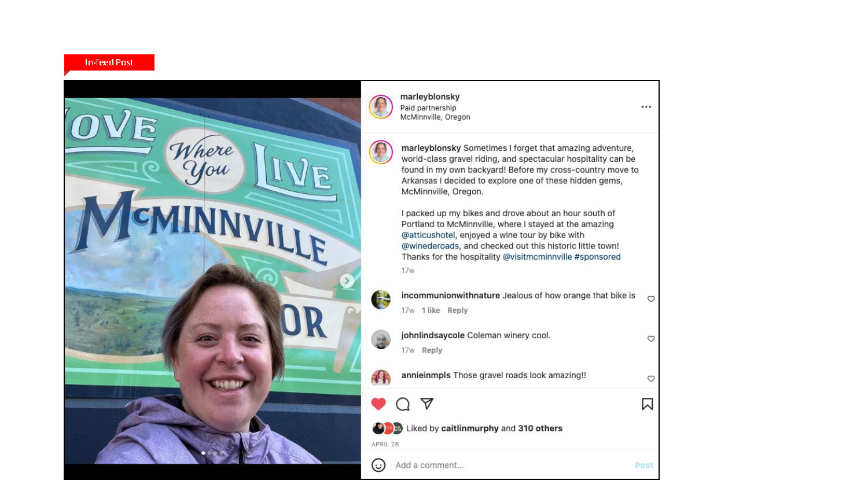Open marleyblonsky's profile picture in header
Image resolution: width=868 pixels, height=488 pixels.
[x=381, y=107]
